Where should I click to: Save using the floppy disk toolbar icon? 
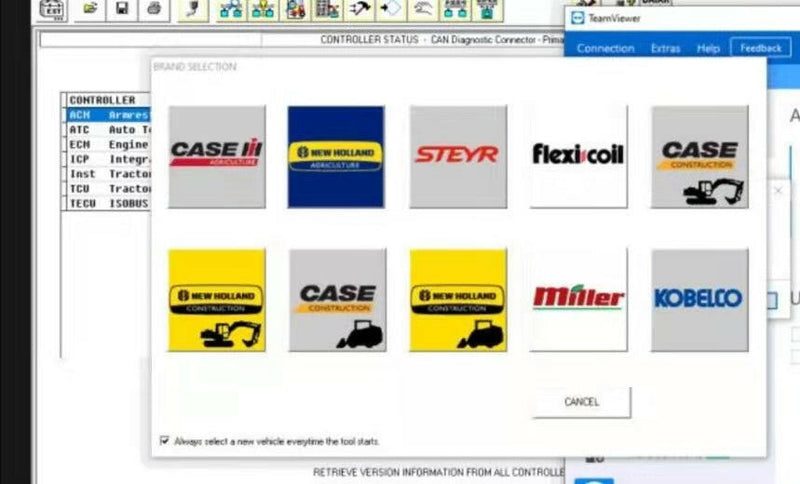121,9
